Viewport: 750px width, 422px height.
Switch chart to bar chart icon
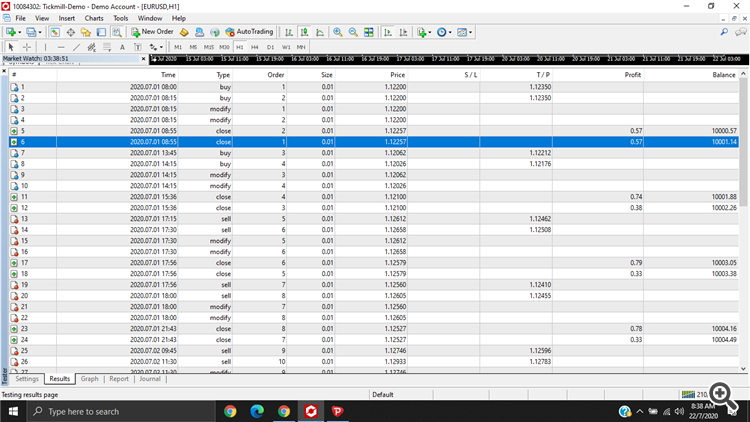(x=289, y=32)
